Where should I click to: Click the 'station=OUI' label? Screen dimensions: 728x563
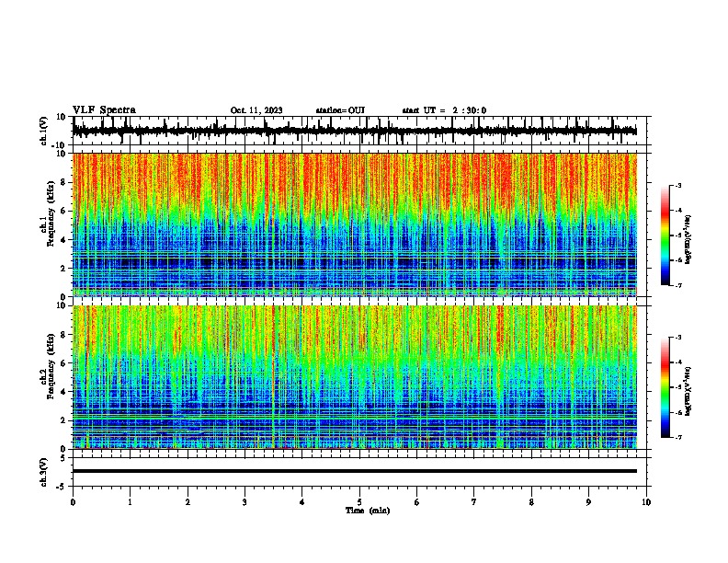pyautogui.click(x=340, y=110)
